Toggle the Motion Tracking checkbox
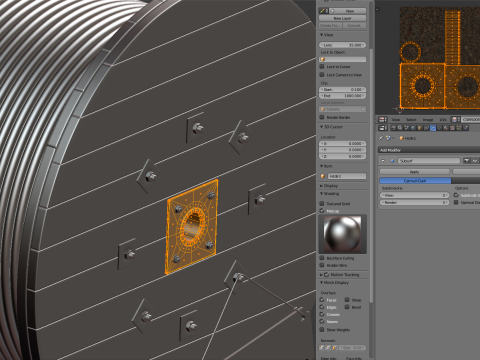480x360 pixels. pyautogui.click(x=327, y=275)
